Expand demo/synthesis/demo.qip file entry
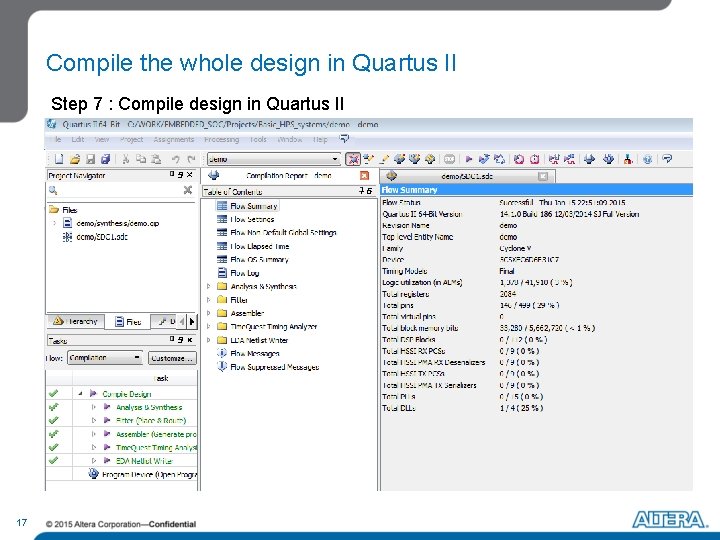 click(x=54, y=223)
